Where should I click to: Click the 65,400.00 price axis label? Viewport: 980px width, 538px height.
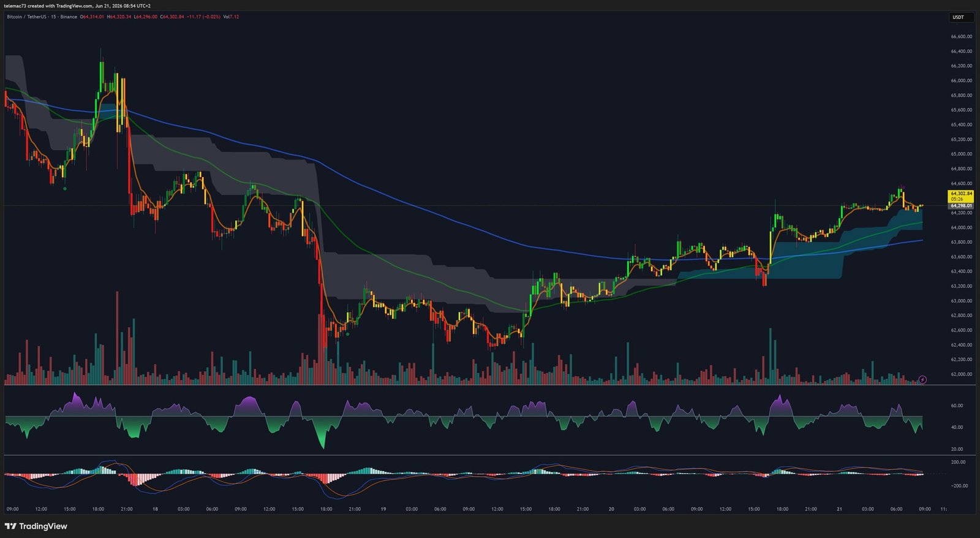coord(961,125)
